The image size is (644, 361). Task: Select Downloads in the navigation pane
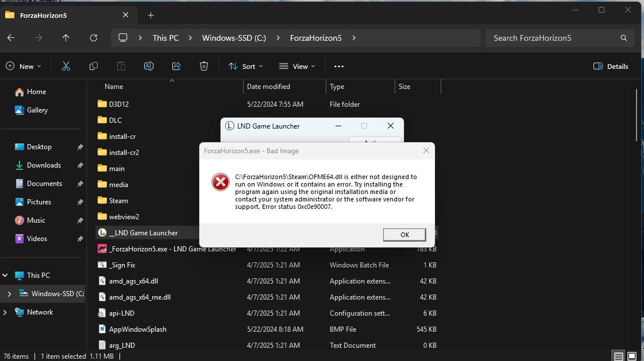coord(44,165)
